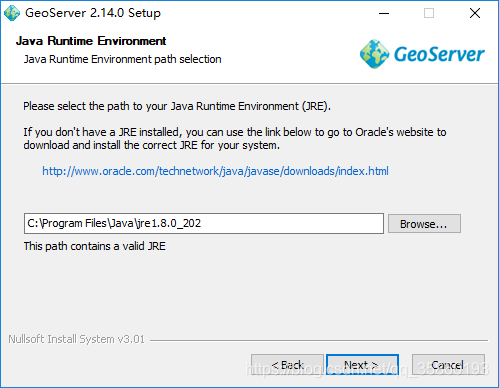Click the 'Please select the path' instruction
Image resolution: width=499 pixels, height=388 pixels.
click(177, 106)
